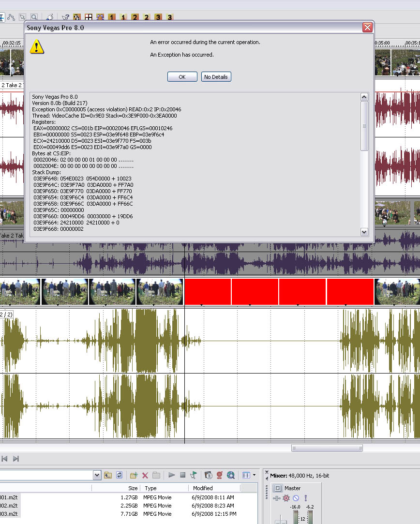Click a red offline media thumbnail on timeline
This screenshot has width=420, height=524.
[x=208, y=291]
